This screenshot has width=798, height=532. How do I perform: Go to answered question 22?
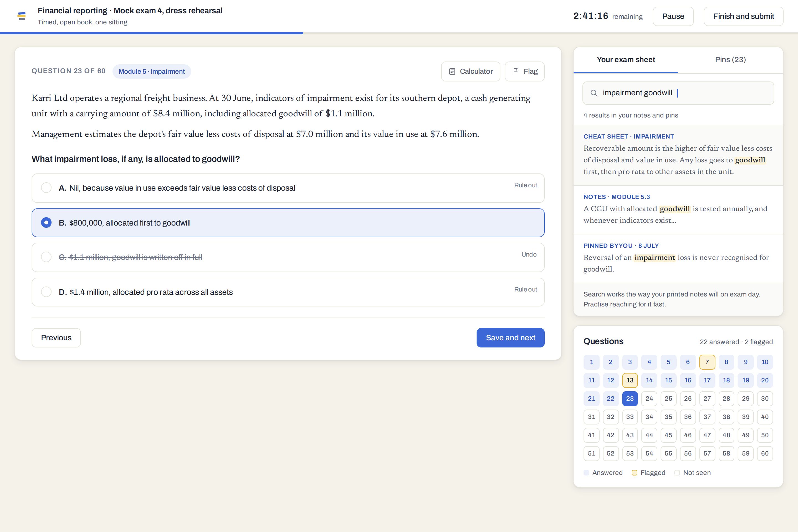tap(610, 399)
